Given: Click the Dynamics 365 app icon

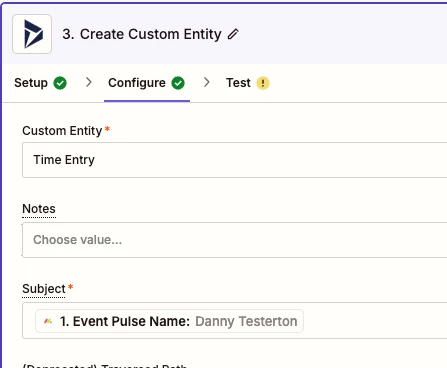Looking at the screenshot, I should pyautogui.click(x=32, y=34).
